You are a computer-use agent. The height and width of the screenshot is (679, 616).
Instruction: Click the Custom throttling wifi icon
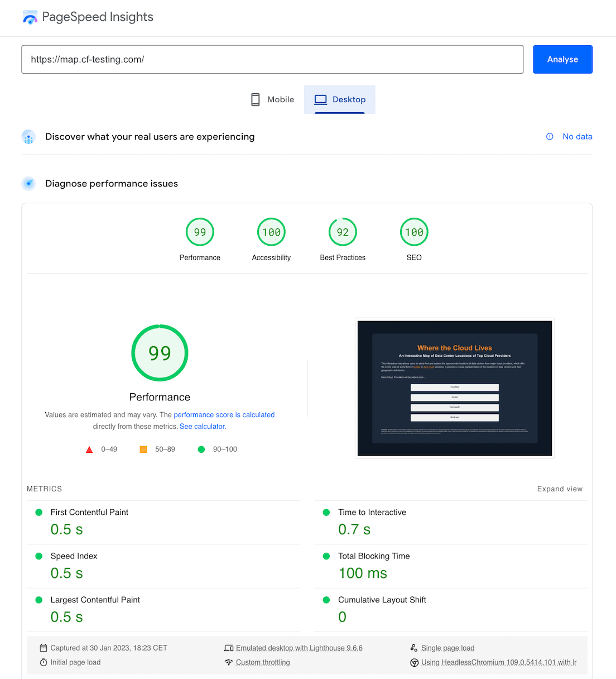229,662
